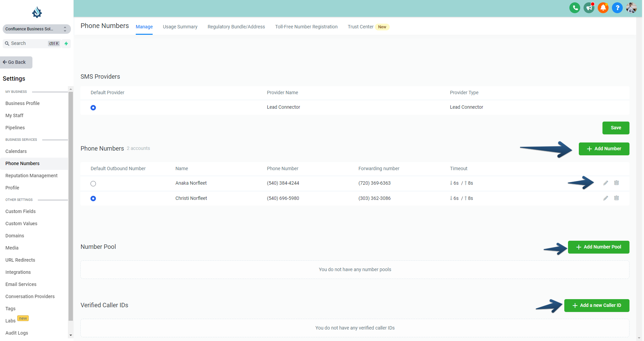Delete Anaka Norfleet's number with the trash icon

click(616, 183)
